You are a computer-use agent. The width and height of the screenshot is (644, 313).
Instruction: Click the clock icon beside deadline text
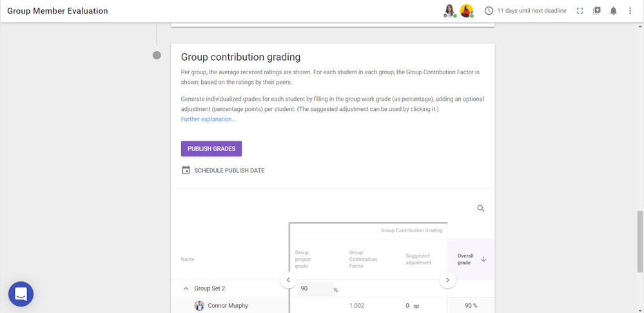pos(489,11)
